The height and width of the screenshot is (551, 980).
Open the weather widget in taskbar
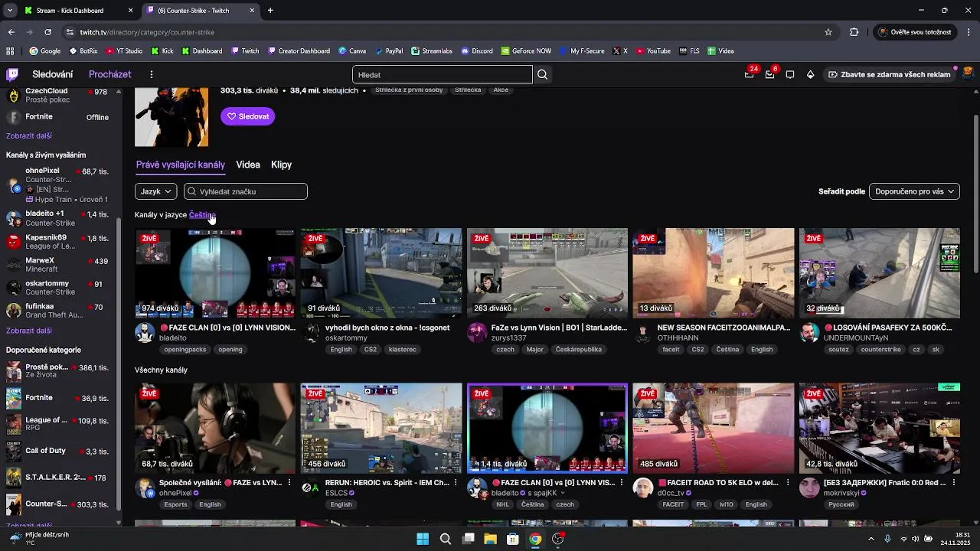point(38,539)
